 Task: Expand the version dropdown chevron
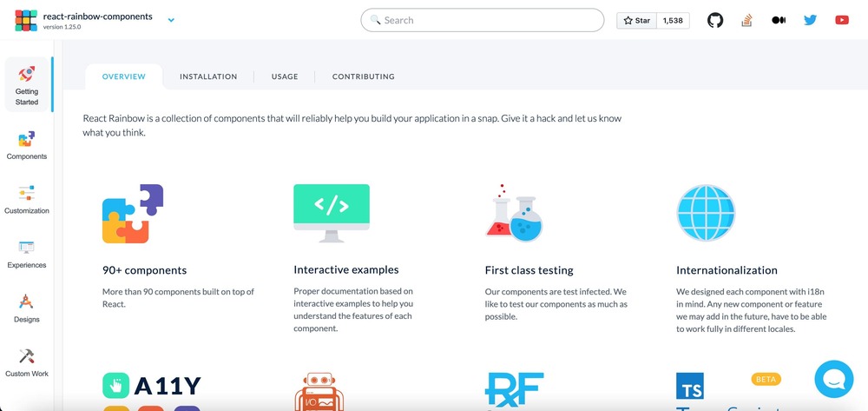[171, 20]
